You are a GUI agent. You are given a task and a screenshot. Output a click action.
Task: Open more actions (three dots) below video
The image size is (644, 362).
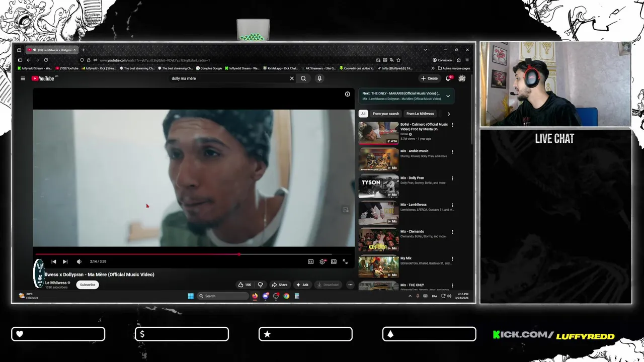click(x=350, y=285)
